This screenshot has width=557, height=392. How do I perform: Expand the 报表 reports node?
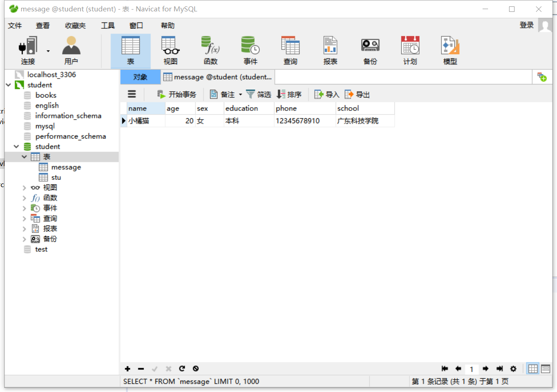click(24, 229)
